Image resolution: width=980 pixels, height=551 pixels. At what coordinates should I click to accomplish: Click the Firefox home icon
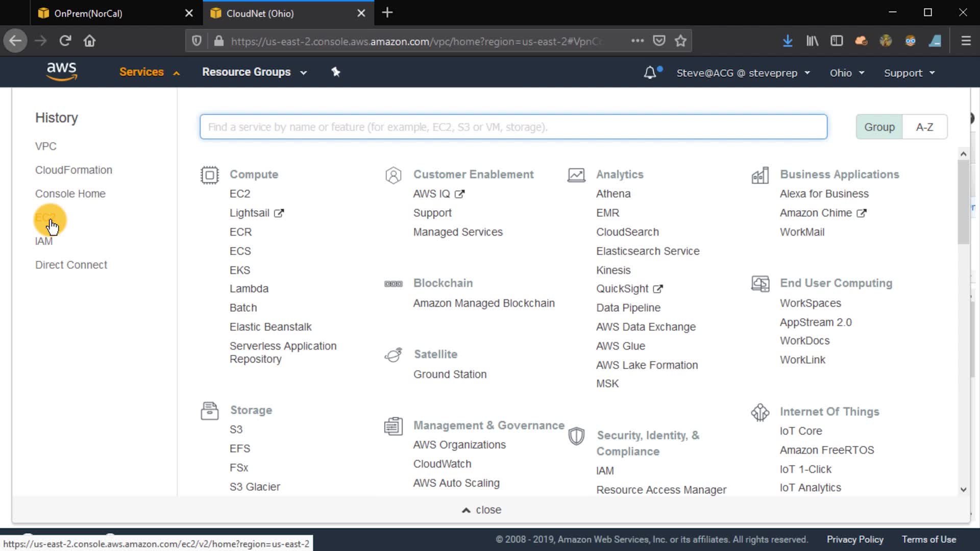90,41
